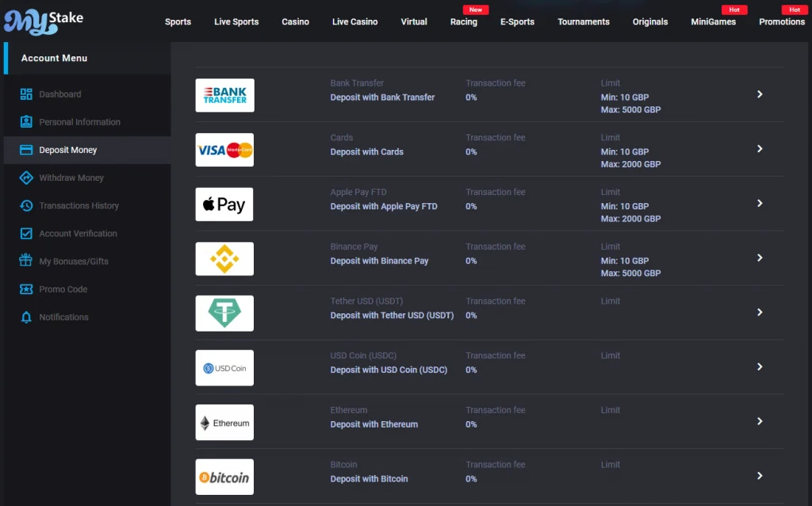Go to the Casino section
Image resolution: width=812 pixels, height=506 pixels.
point(295,21)
